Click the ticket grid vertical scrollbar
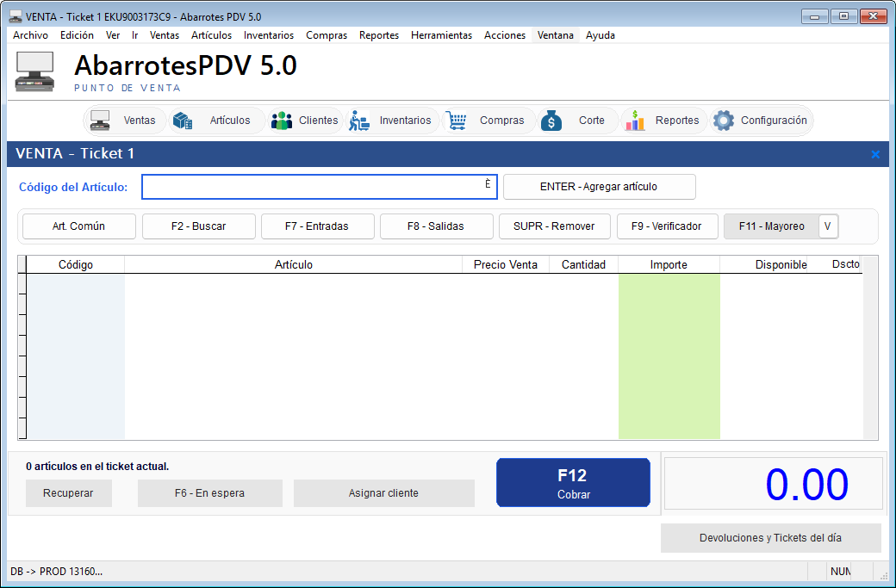 [x=870, y=348]
